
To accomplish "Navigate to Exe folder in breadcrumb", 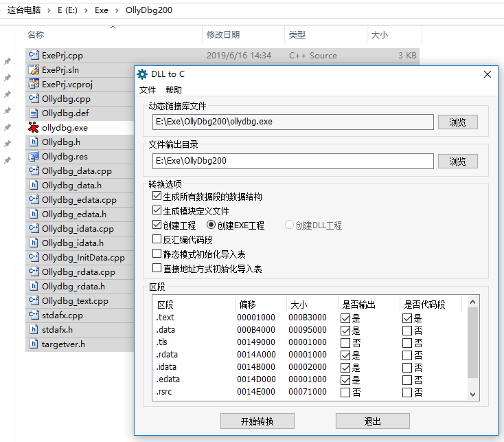I will [101, 10].
